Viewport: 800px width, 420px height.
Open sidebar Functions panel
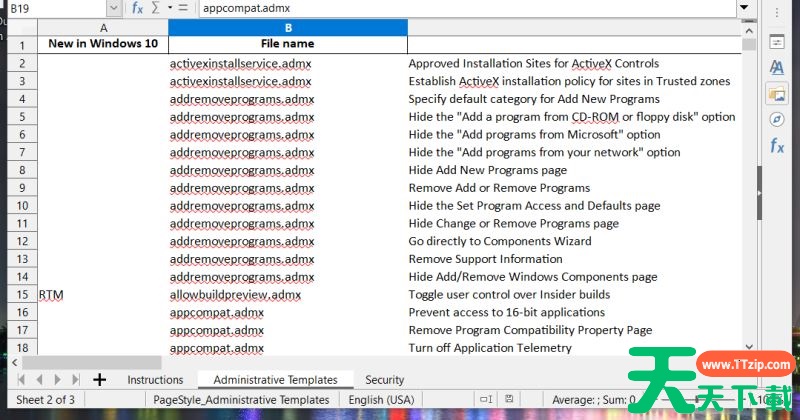tap(777, 146)
